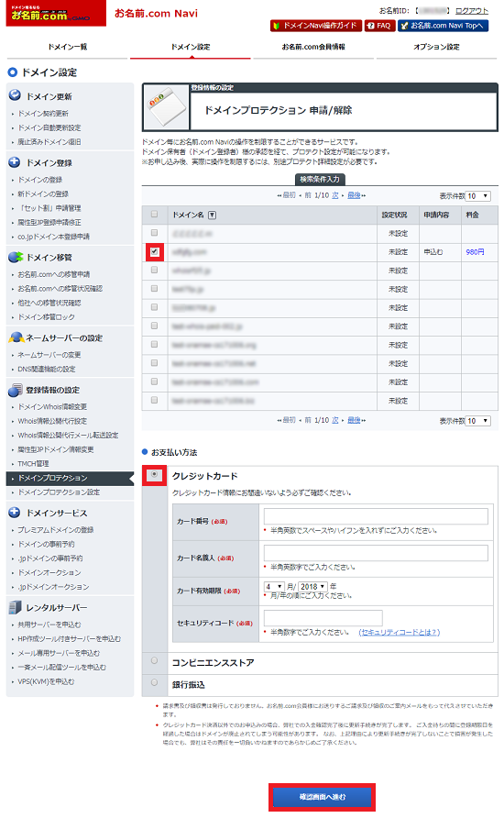Click the お名前.com GMO logo
Viewport: 504px width, 818px height.
56,13
